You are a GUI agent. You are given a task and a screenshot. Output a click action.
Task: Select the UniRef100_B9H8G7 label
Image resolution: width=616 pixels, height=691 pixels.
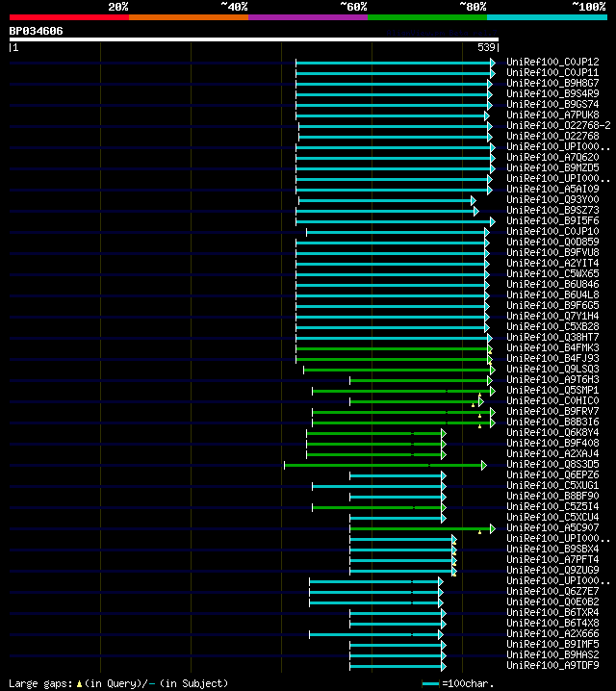[x=552, y=84]
